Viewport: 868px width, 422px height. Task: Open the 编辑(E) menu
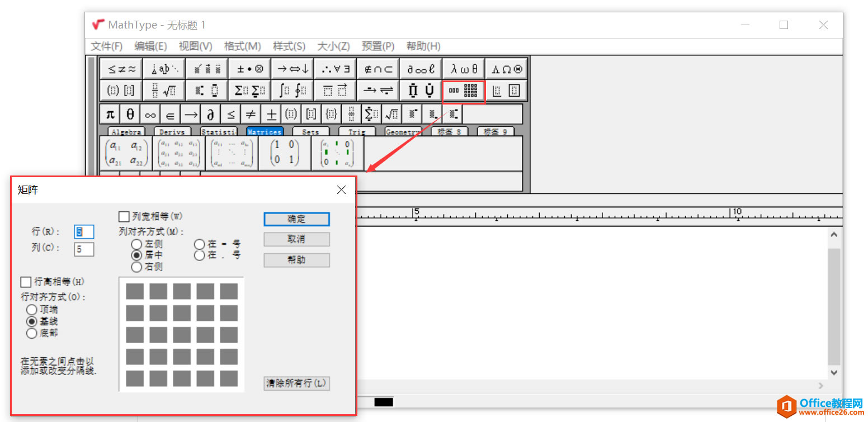(x=150, y=46)
